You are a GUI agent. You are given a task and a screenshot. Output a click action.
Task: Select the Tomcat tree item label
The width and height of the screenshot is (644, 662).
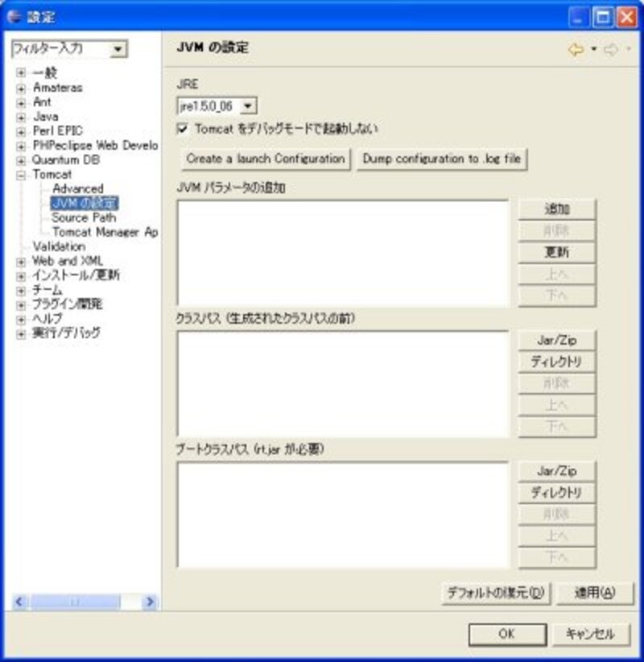pyautogui.click(x=52, y=174)
